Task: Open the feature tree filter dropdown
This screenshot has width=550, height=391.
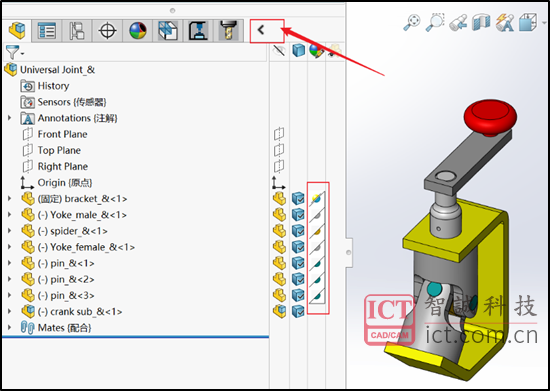Action: click(x=14, y=53)
